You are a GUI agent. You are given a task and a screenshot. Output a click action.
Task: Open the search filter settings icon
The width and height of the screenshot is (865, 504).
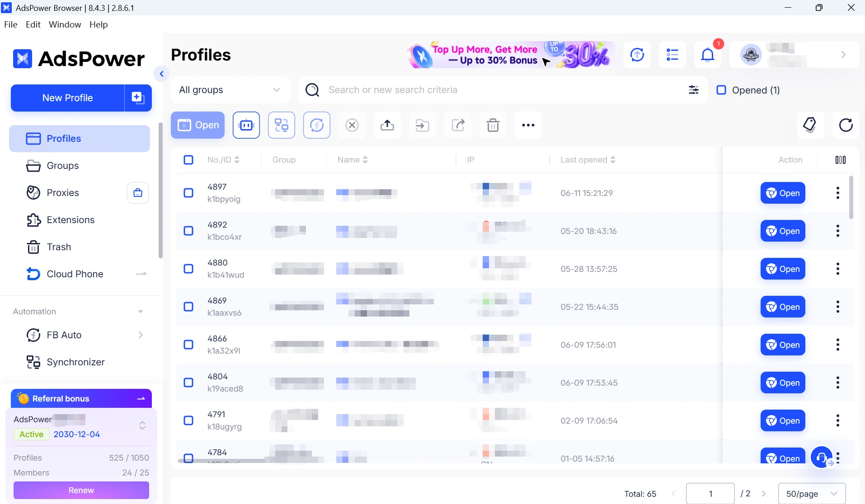[694, 90]
